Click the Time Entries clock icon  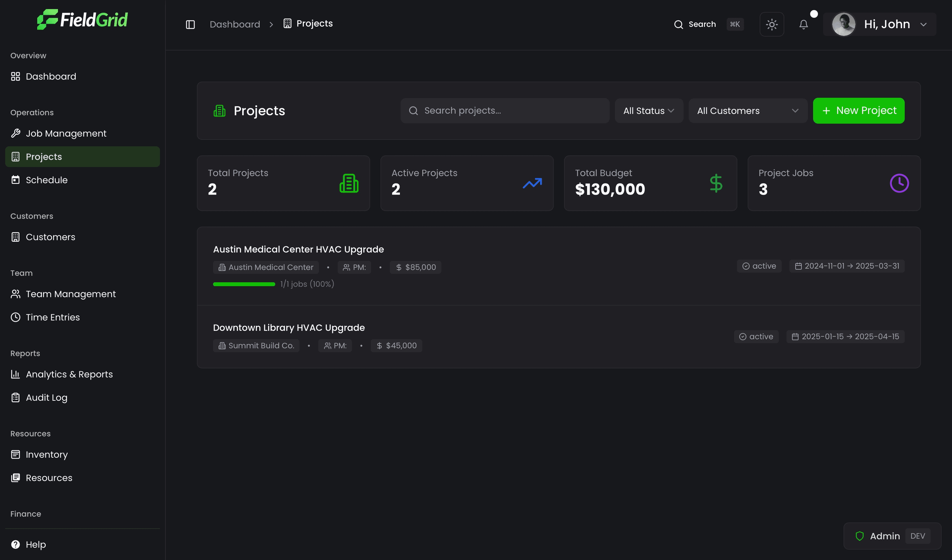pos(16,318)
